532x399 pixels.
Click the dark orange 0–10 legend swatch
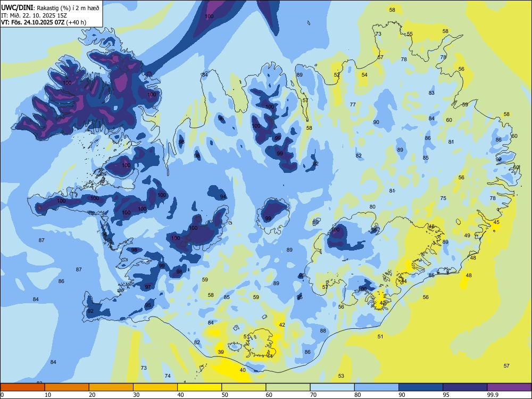click(x=23, y=387)
